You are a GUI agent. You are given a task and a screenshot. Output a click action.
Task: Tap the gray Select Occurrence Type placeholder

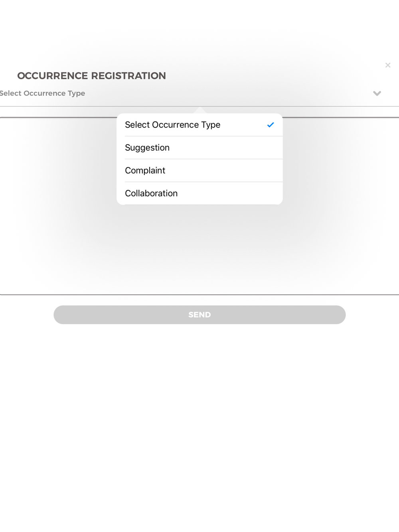(x=42, y=93)
